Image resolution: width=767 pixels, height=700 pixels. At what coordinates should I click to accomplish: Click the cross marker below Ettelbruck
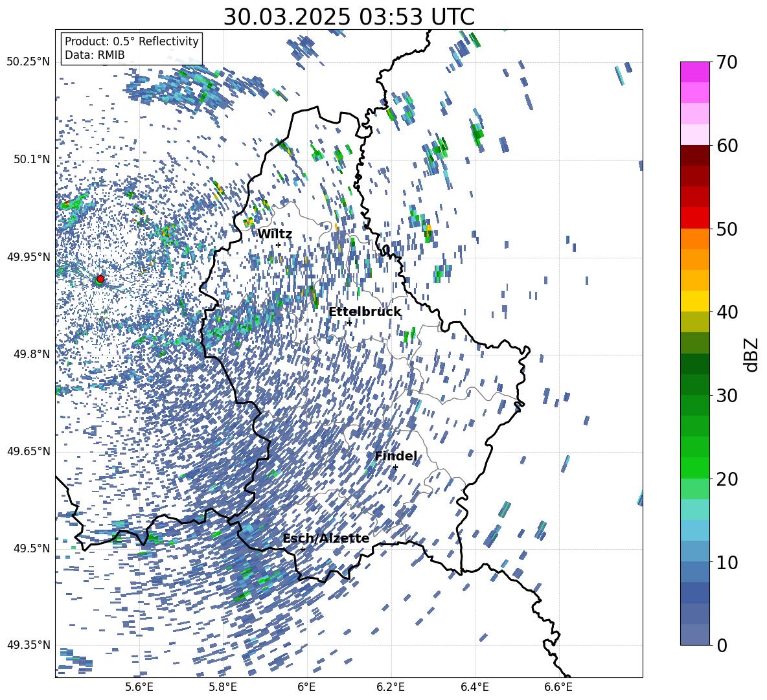349,322
